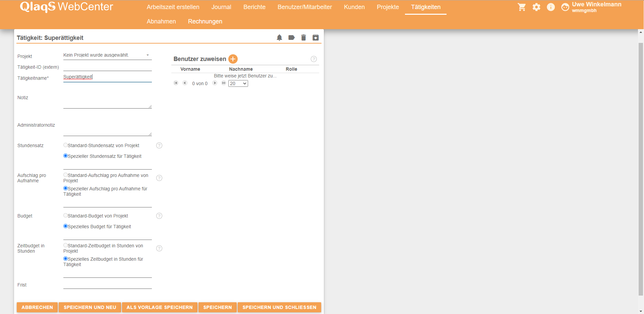Open Kunden navigation item

(354, 7)
